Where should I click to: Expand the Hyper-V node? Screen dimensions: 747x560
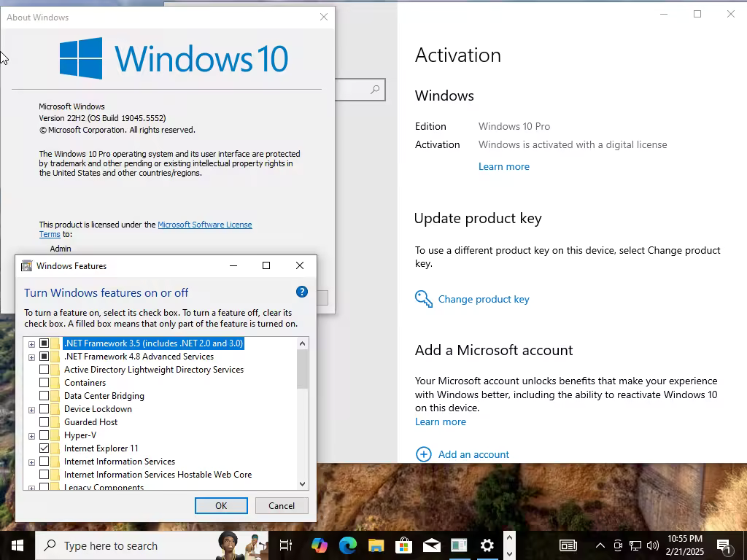click(x=32, y=436)
